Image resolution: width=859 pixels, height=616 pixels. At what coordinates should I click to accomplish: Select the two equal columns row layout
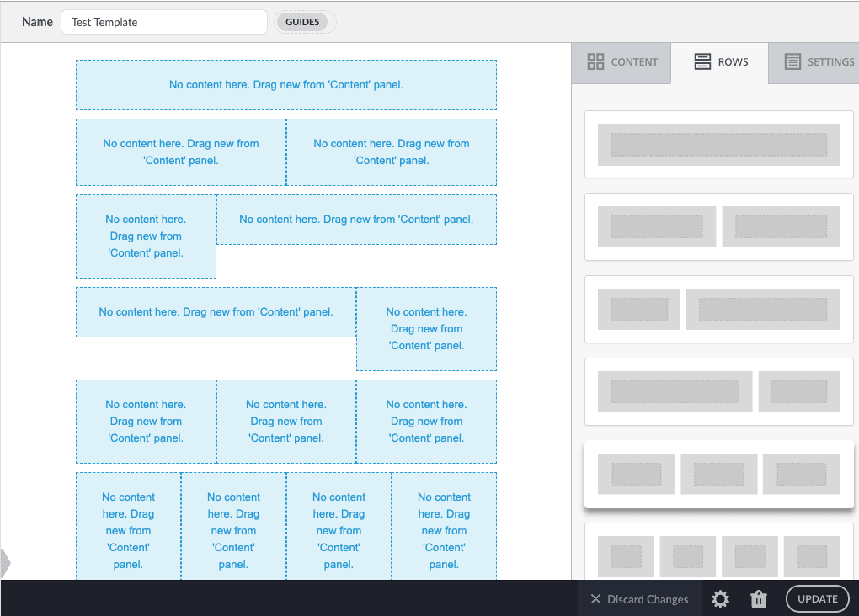pyautogui.click(x=718, y=226)
